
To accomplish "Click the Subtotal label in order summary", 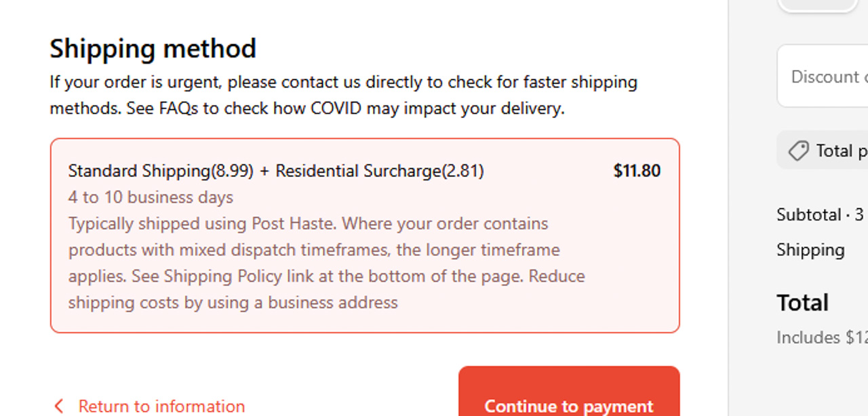I will click(809, 215).
